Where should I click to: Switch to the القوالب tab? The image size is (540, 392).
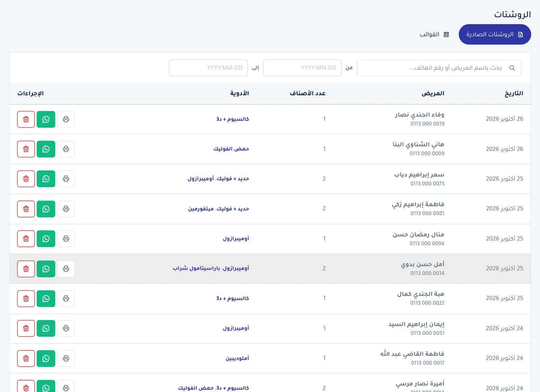pos(434,34)
